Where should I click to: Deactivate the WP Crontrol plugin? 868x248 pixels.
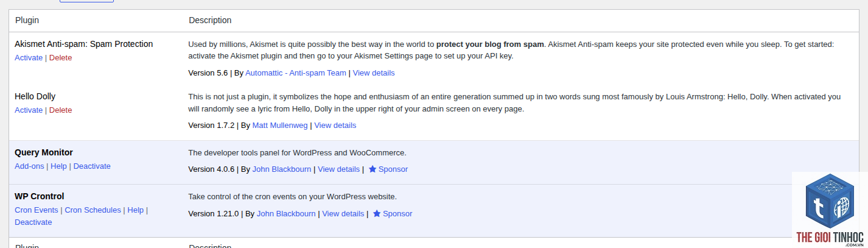(33, 222)
